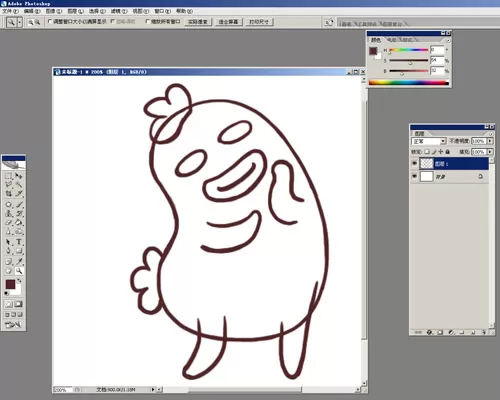Click Delete layer trash icon
This screenshot has height=400, width=500.
coord(483,332)
